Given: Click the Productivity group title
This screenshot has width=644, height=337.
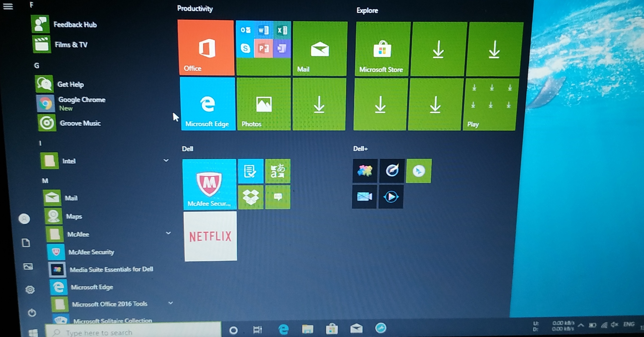Looking at the screenshot, I should click(195, 9).
